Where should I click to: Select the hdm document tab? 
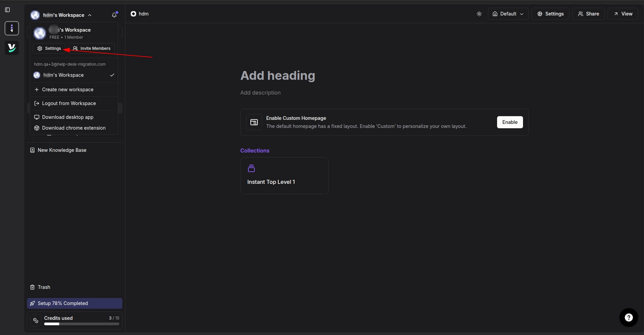(x=139, y=14)
